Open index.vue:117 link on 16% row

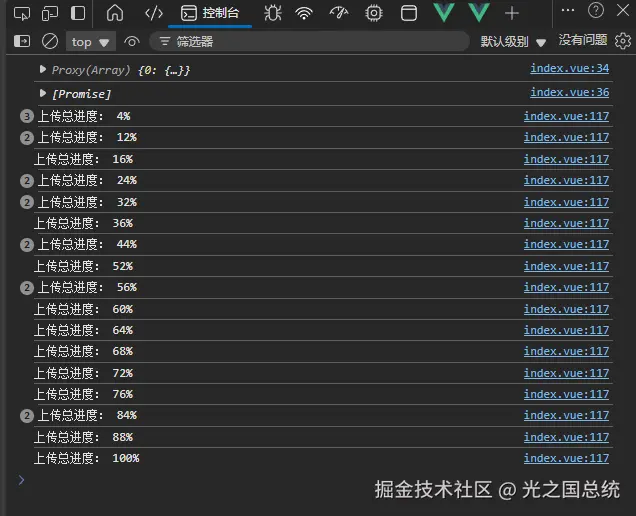[x=566, y=159]
